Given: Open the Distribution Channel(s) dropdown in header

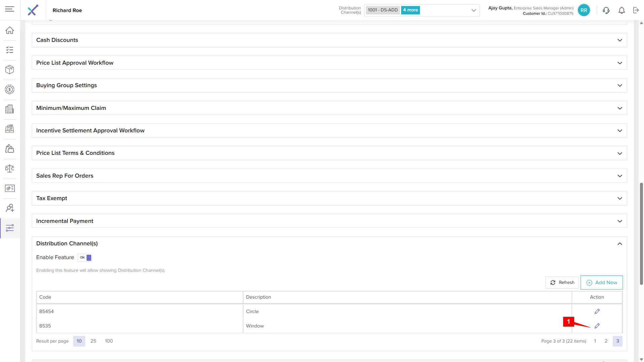Looking at the screenshot, I should 473,10.
